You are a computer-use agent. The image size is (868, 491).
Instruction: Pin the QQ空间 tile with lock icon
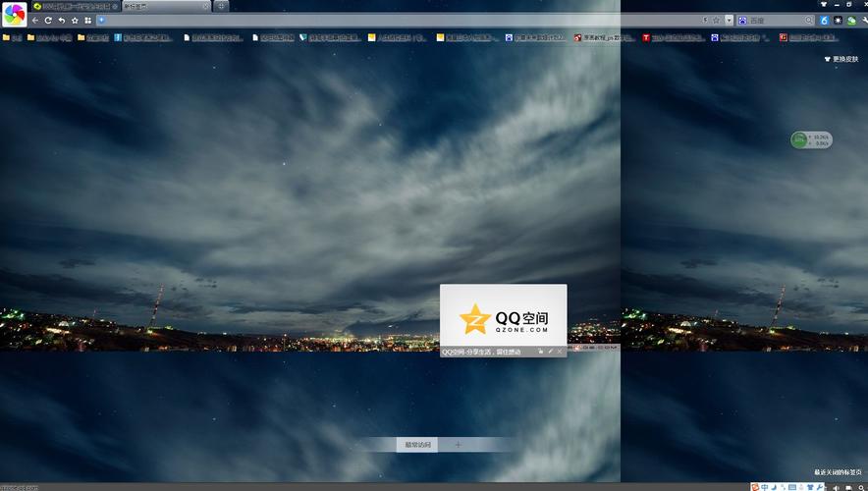tap(541, 352)
